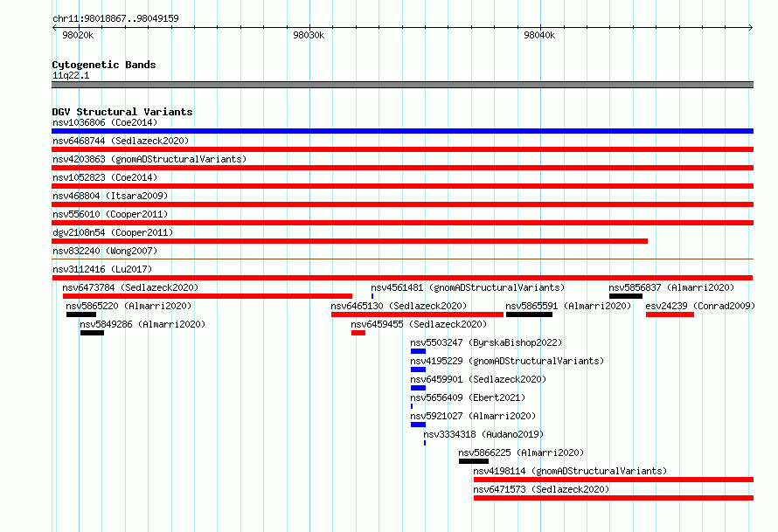Click nsv4561481 (gnomADStructuralVariants) label
The image size is (778, 532).
[468, 287]
